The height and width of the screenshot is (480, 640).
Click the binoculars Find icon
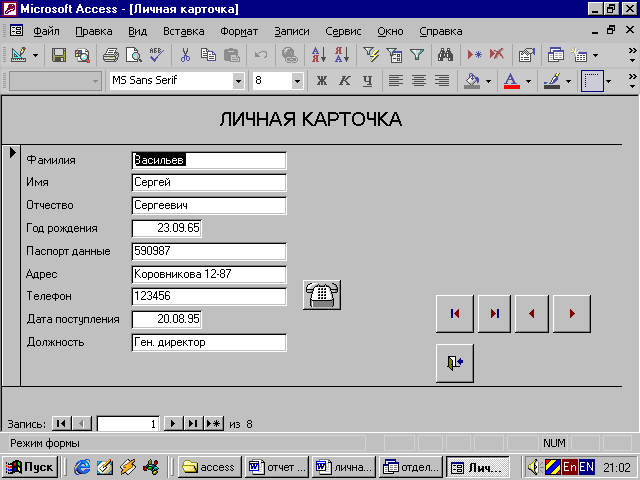446,55
